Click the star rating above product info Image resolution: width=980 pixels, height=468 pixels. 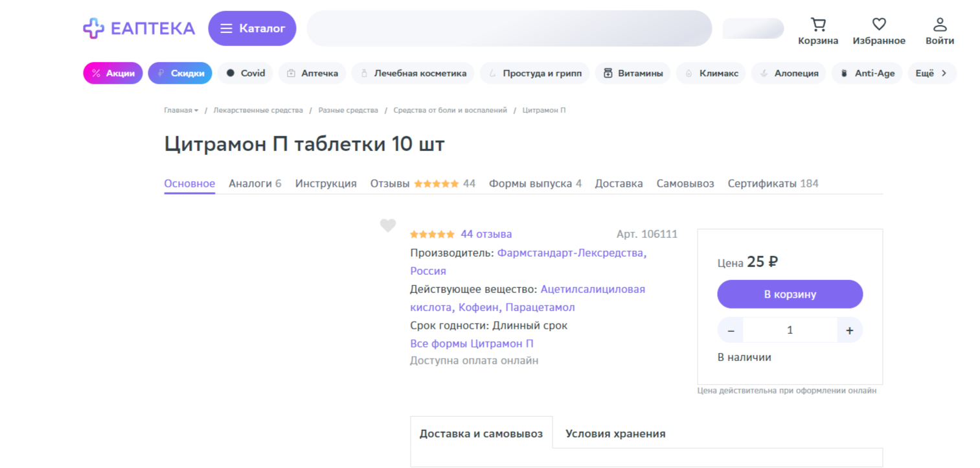[x=433, y=234]
